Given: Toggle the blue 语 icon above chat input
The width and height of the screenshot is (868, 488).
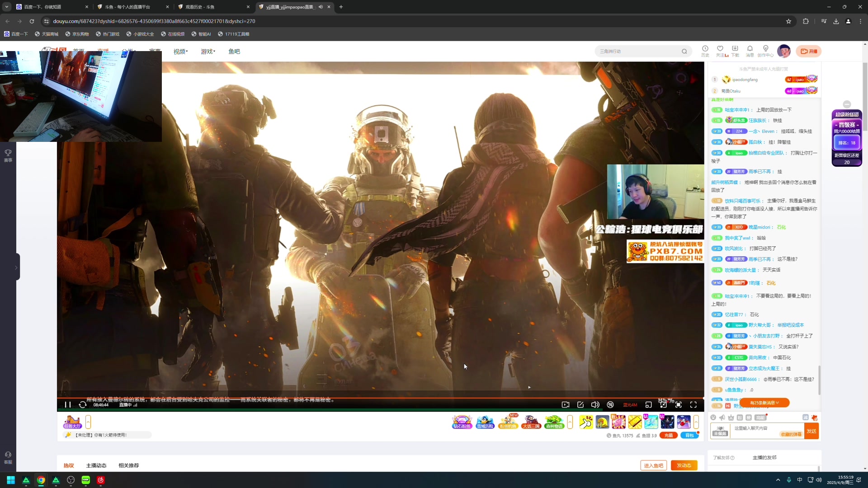Looking at the screenshot, I should point(806,418).
